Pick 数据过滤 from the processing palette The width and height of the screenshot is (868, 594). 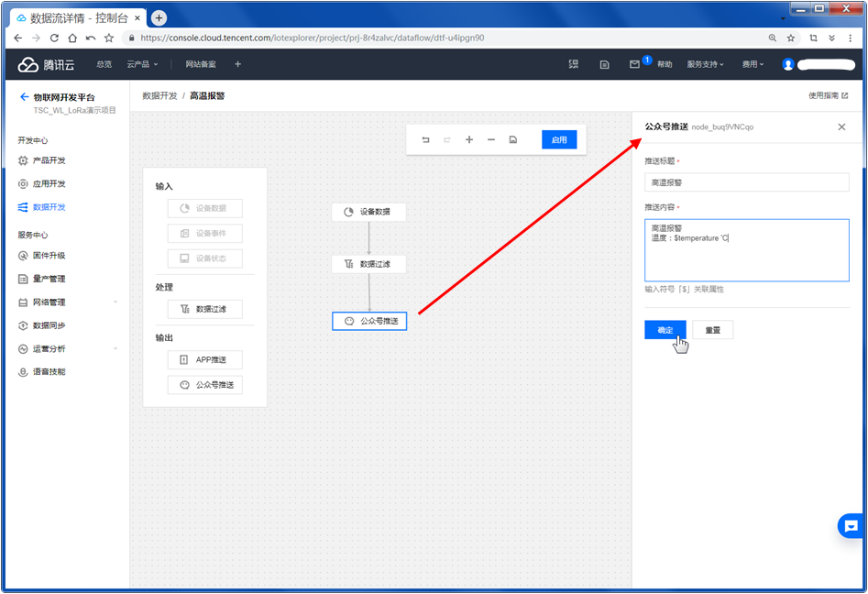[204, 309]
